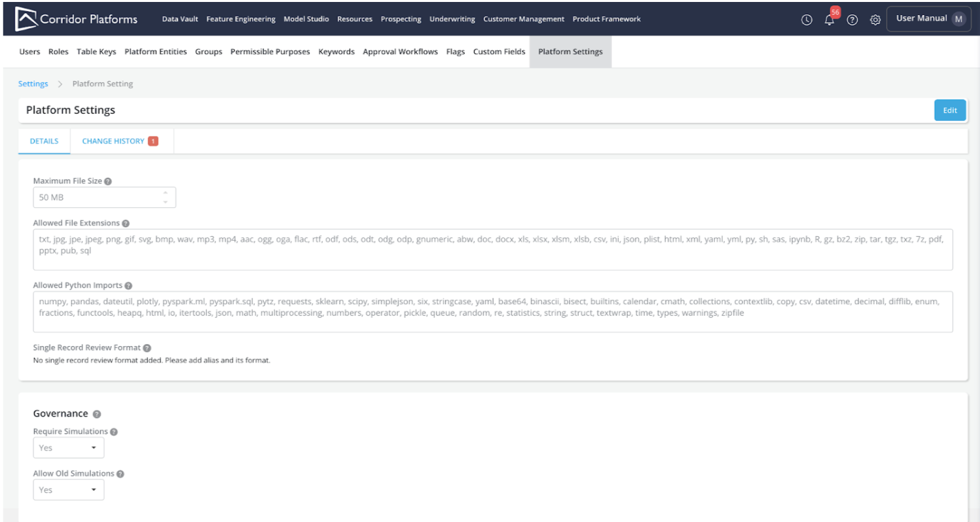Switch to the Change History tab

pos(113,141)
